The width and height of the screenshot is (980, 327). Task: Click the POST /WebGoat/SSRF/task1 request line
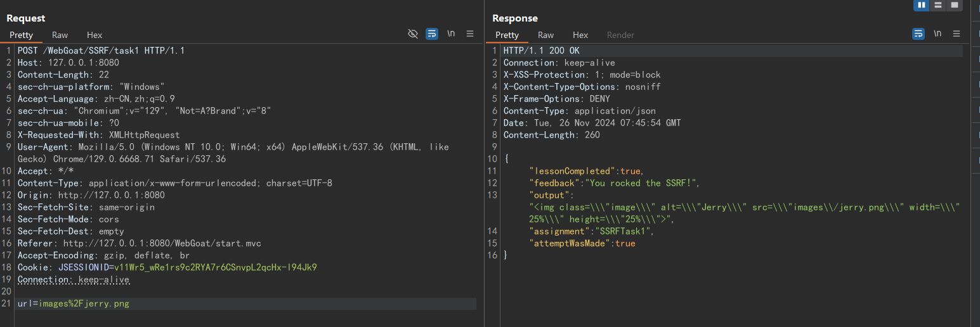pos(101,51)
